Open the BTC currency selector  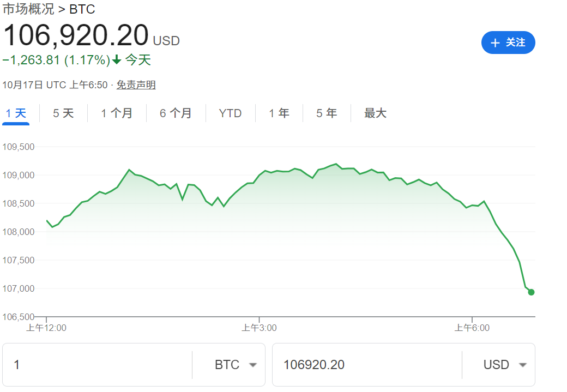pos(228,365)
